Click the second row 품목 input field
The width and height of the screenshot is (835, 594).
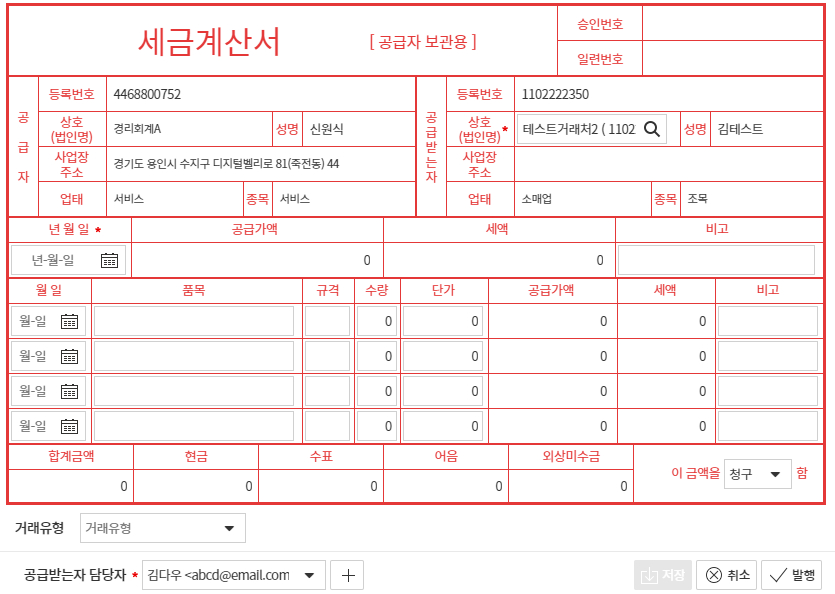[194, 356]
